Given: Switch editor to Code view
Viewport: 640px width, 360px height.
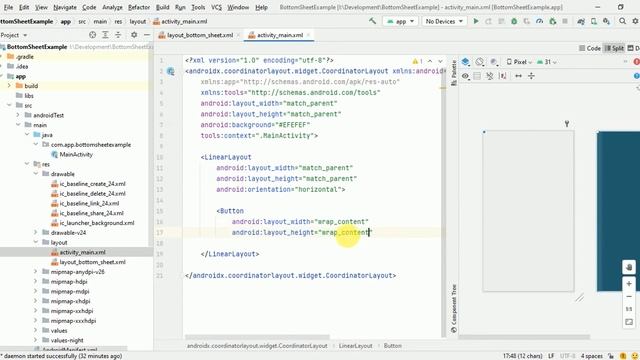Looking at the screenshot, I should click(x=590, y=48).
